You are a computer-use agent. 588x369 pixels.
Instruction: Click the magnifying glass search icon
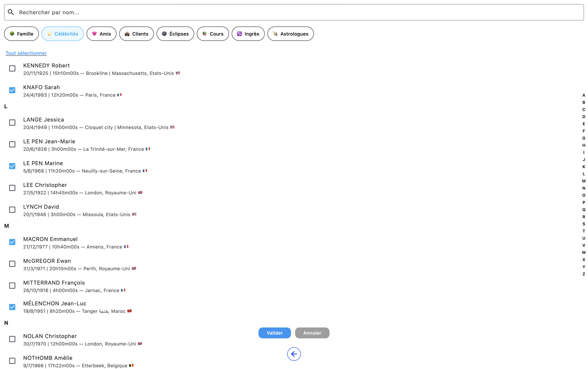click(11, 12)
